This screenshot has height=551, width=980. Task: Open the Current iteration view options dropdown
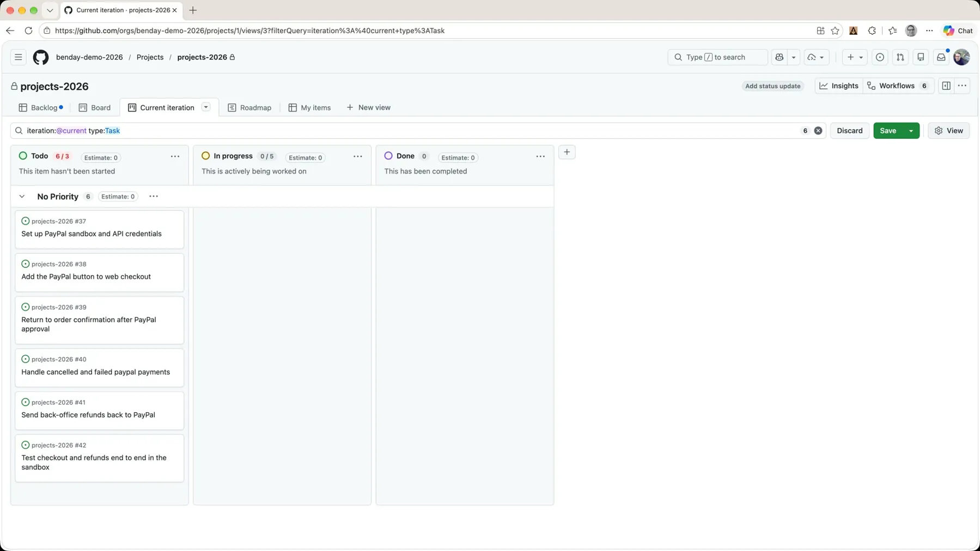point(206,107)
